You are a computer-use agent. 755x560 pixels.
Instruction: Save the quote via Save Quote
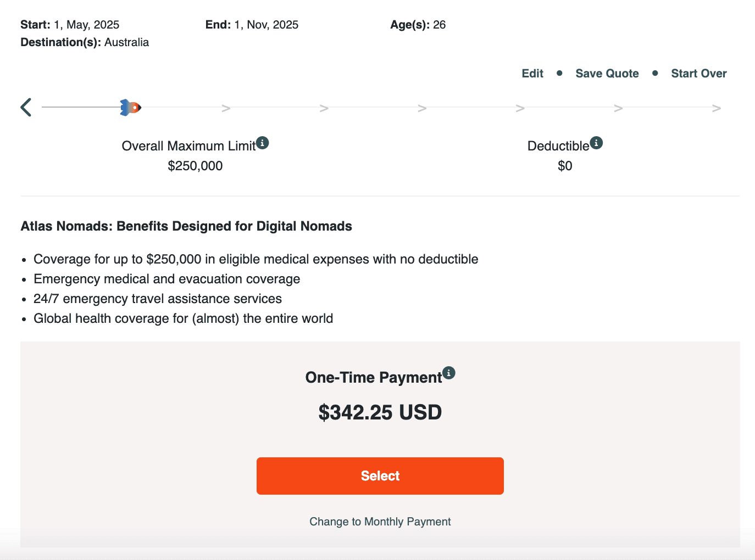click(x=607, y=74)
